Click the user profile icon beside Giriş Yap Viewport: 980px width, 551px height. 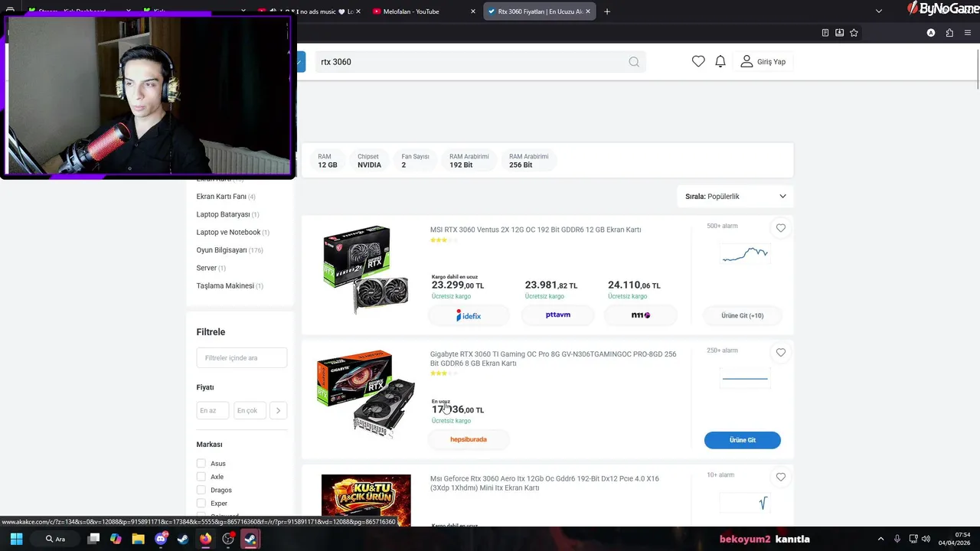(746, 61)
